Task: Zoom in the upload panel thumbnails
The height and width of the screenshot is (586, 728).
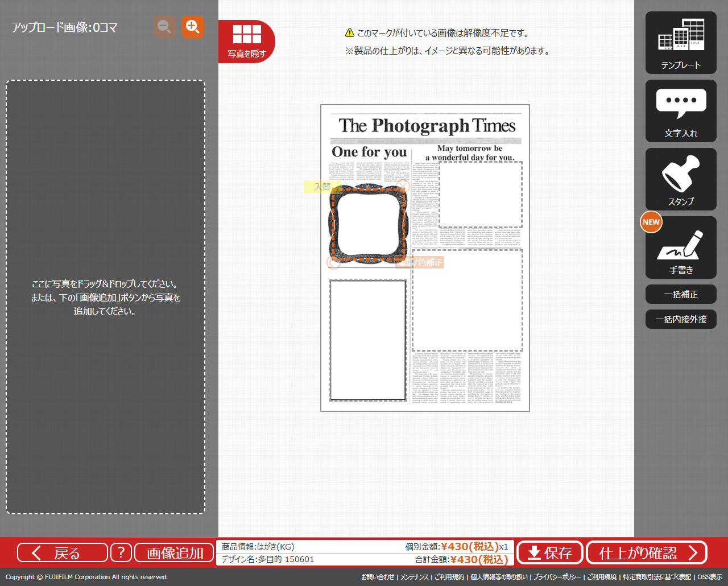Action: tap(193, 27)
